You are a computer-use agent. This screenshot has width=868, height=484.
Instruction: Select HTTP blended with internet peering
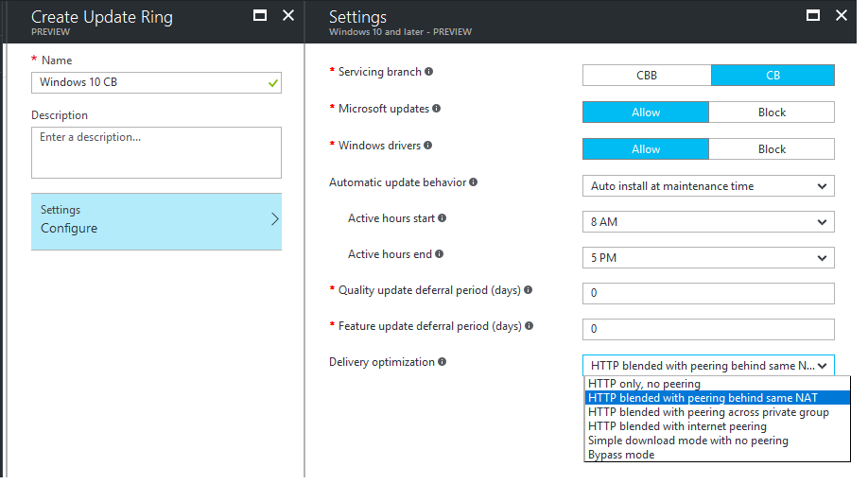click(718, 426)
